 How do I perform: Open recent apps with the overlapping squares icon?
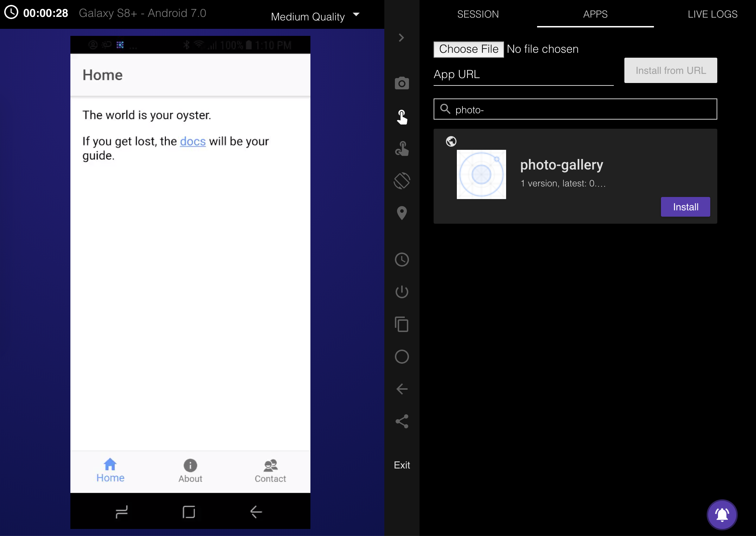(x=402, y=324)
